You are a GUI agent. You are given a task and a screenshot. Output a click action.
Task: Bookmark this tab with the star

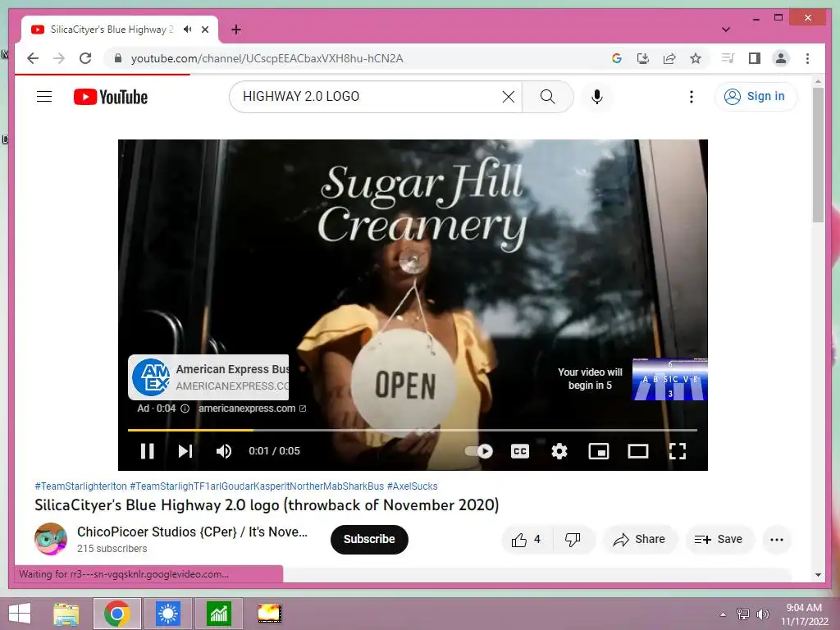[696, 58]
